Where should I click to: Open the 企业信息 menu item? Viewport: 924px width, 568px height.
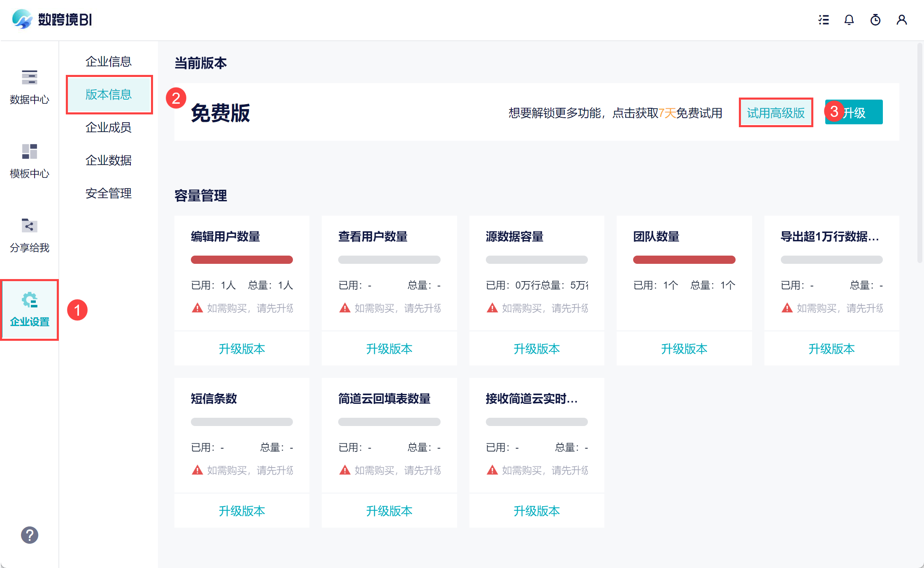click(x=109, y=62)
